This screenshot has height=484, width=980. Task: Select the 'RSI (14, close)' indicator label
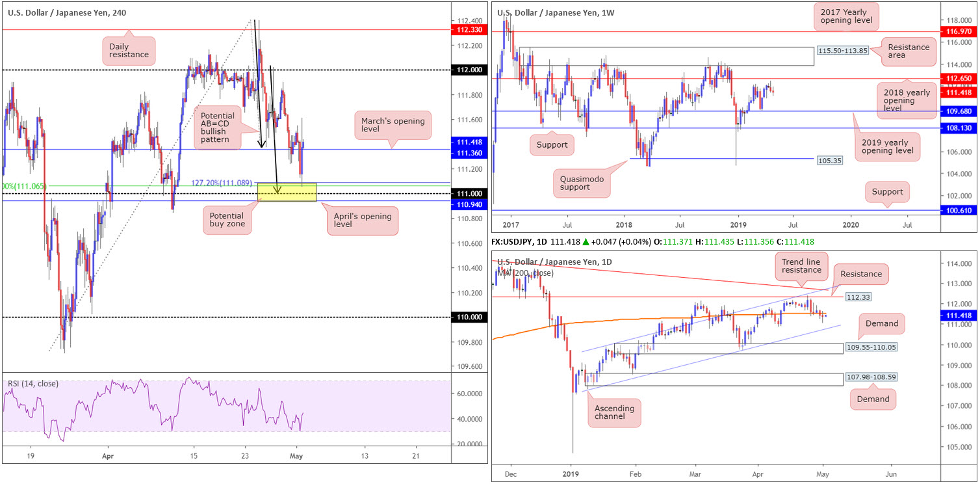32,383
